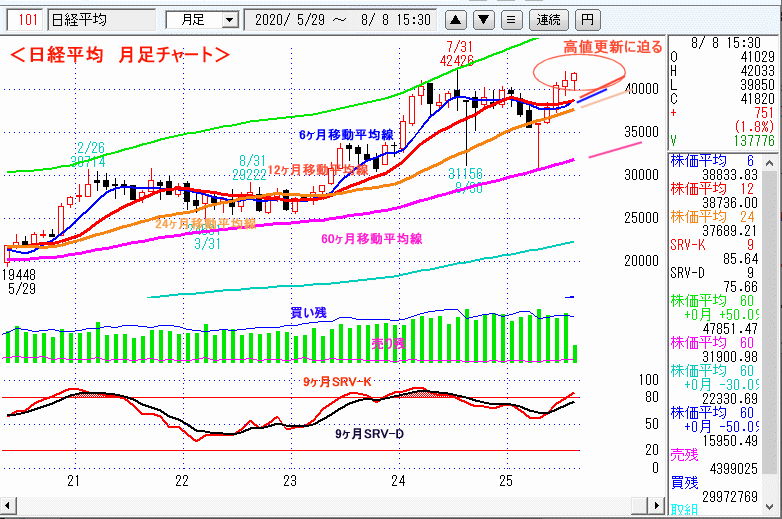Click the horizontal scrollbar left arrow
This screenshot has height=519, width=782.
(x=7, y=506)
